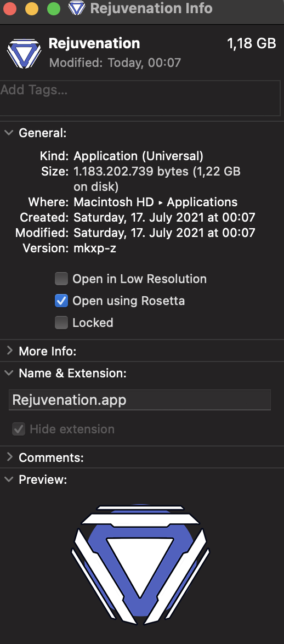Click the Rejuvenation icon in the title bar
This screenshot has height=644, width=284.
pos(77,8)
